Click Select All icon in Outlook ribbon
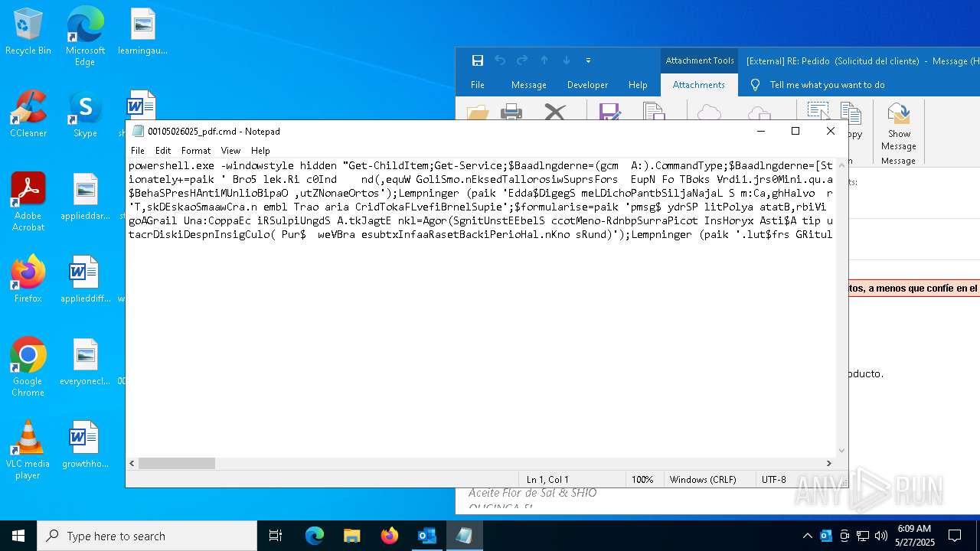Screen dimensions: 980x551 tap(818, 112)
